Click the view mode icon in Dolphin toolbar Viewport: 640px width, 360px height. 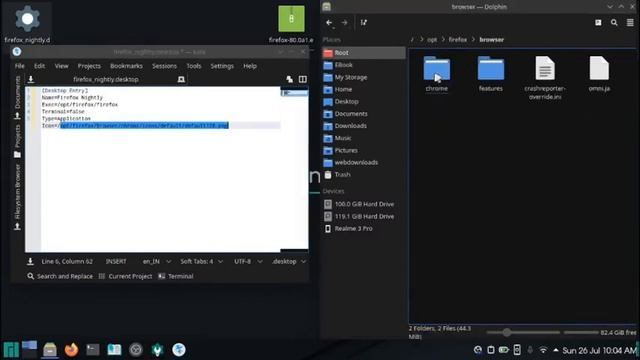[364, 23]
